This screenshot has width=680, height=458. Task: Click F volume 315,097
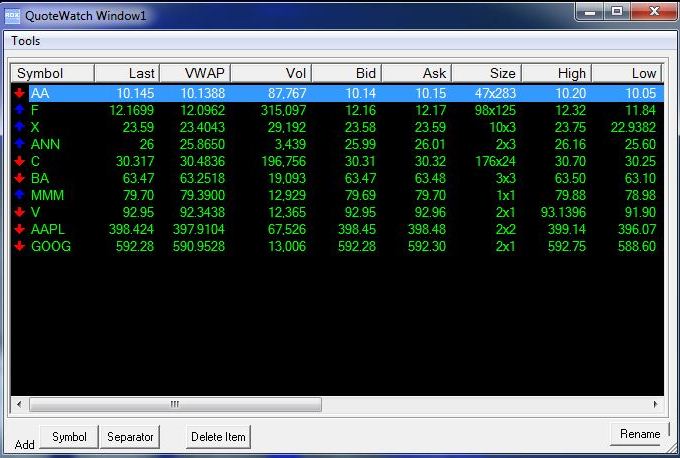pos(284,110)
